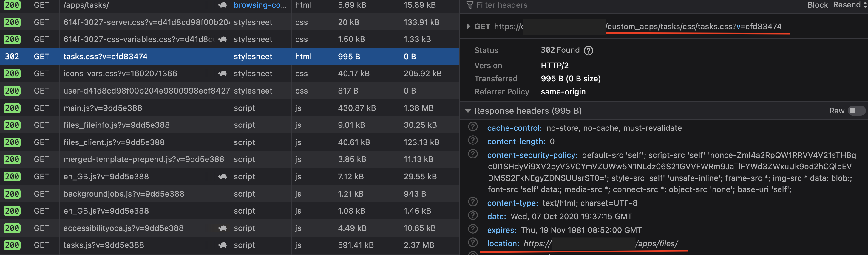868x255 pixels.
Task: Click the 2.37 MB size cell
Action: (419, 245)
